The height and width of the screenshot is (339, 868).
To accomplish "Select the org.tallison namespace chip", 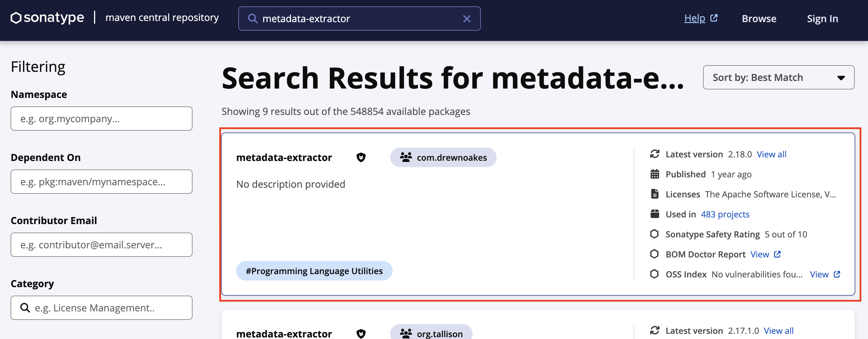I will pyautogui.click(x=431, y=332).
